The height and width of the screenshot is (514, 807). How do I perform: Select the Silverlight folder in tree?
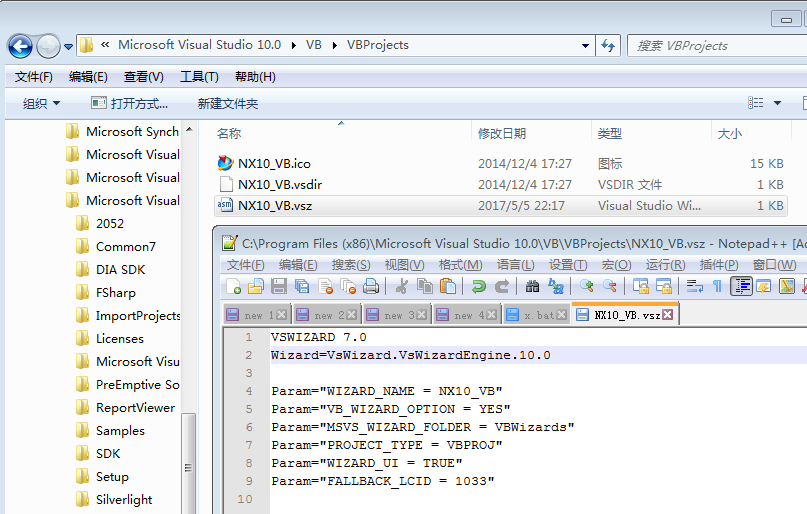[124, 500]
